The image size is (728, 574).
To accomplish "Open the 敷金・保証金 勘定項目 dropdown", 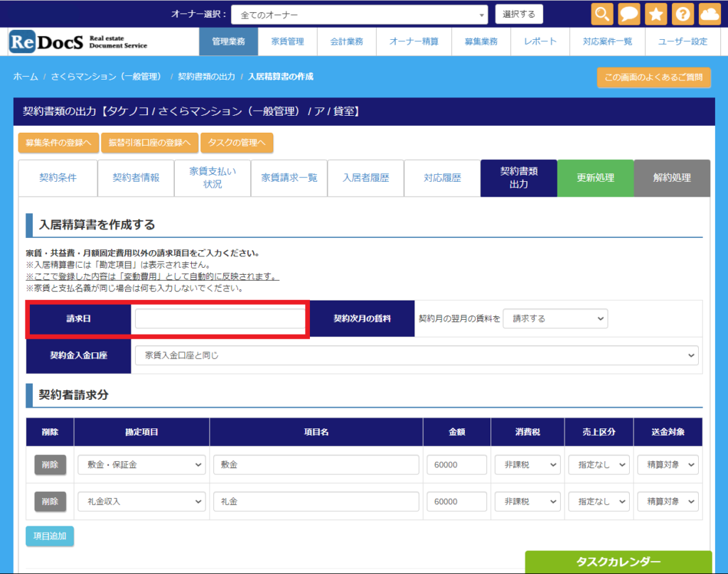I will [x=141, y=465].
